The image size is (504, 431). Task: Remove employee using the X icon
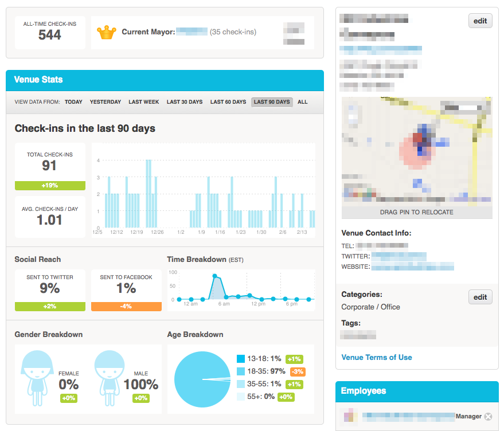[x=488, y=417]
